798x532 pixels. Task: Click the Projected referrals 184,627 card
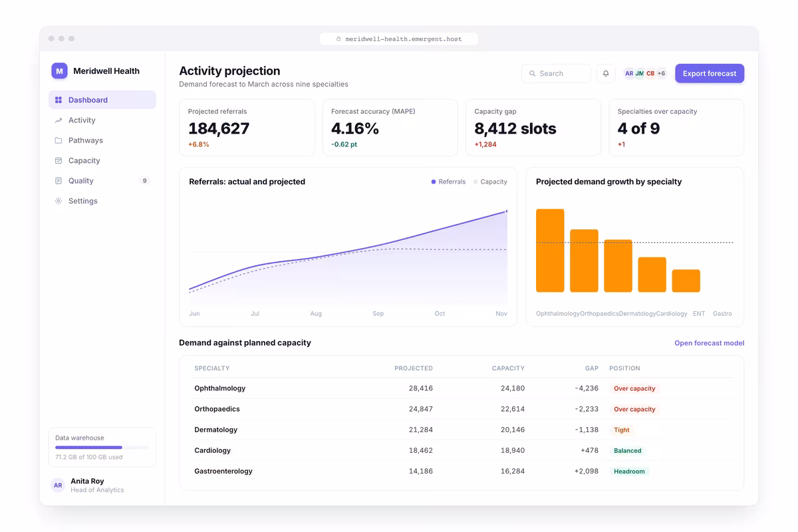click(x=247, y=128)
